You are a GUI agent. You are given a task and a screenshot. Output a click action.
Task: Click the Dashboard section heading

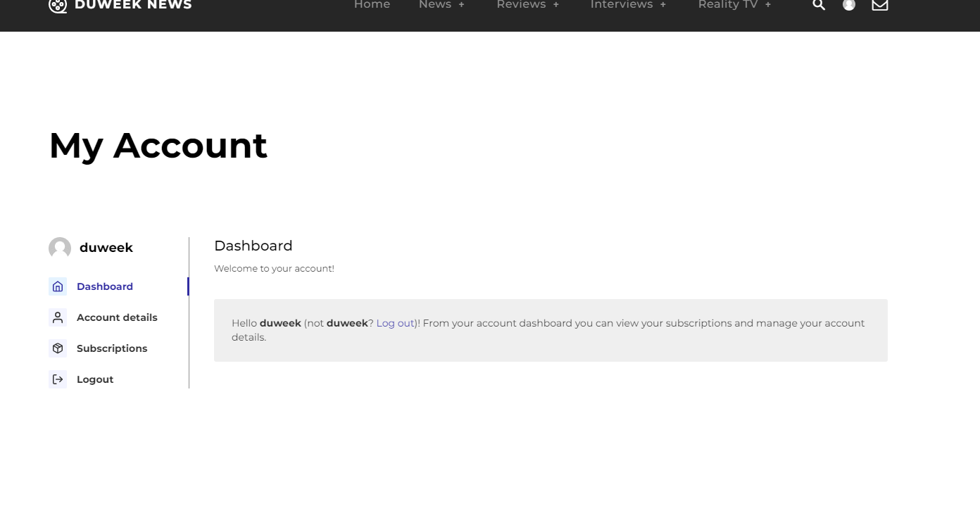253,246
